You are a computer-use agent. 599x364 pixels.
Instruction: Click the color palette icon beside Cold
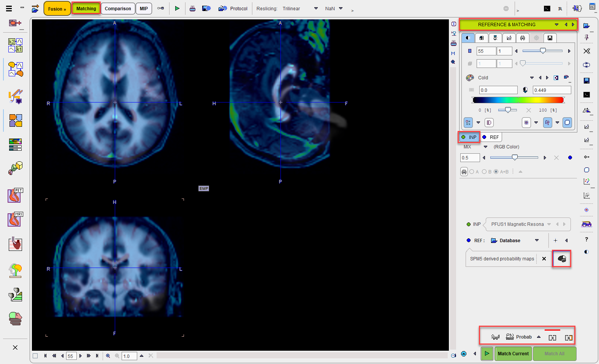coord(470,77)
